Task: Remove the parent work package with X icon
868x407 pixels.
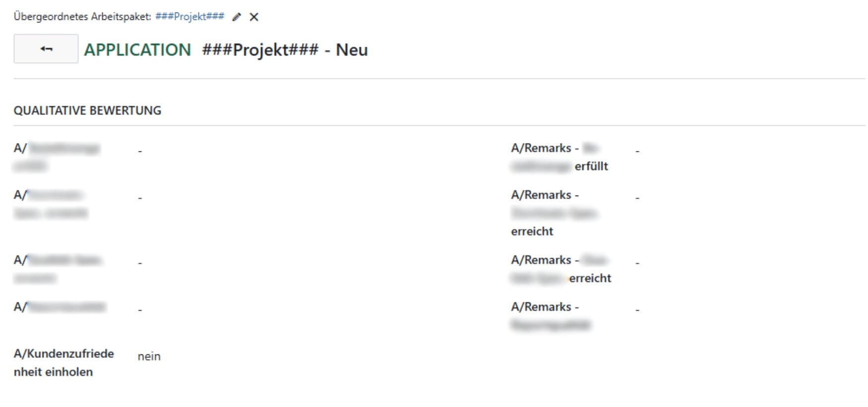Action: pos(254,17)
